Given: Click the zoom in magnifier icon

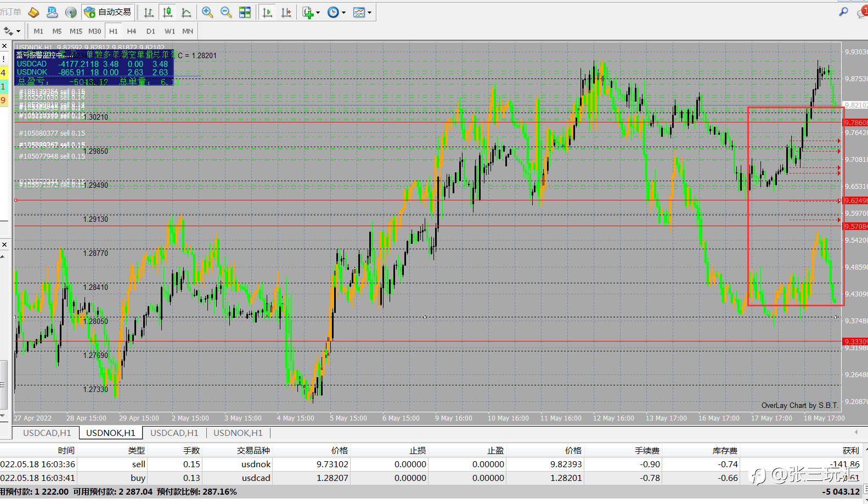Looking at the screenshot, I should point(207,12).
